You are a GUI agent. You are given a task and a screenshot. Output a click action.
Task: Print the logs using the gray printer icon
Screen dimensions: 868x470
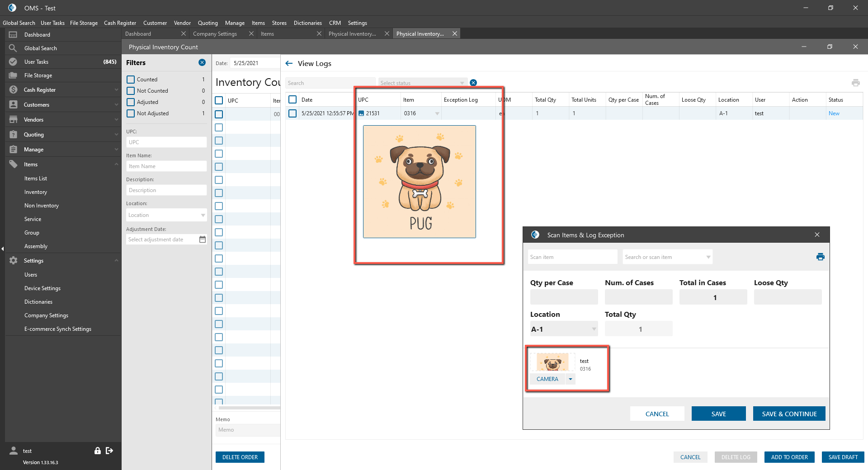tap(856, 83)
